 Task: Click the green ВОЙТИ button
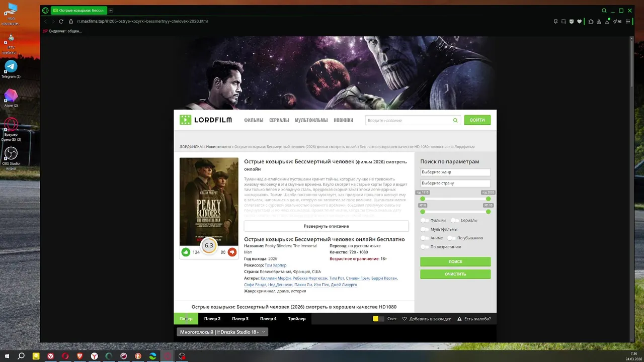477,120
